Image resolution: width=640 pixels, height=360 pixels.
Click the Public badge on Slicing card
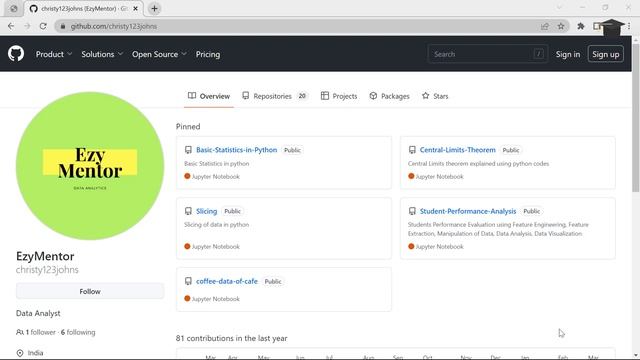click(x=232, y=211)
